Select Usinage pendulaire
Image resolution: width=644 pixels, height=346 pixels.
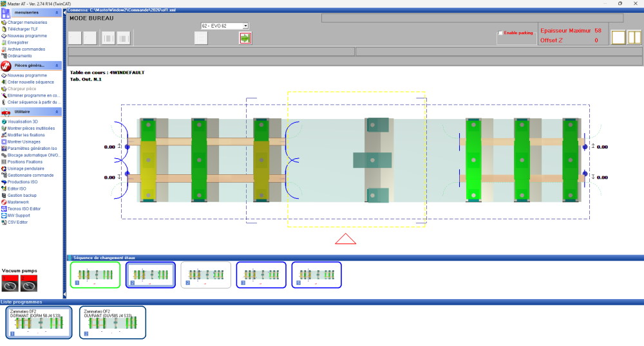pyautogui.click(x=26, y=168)
